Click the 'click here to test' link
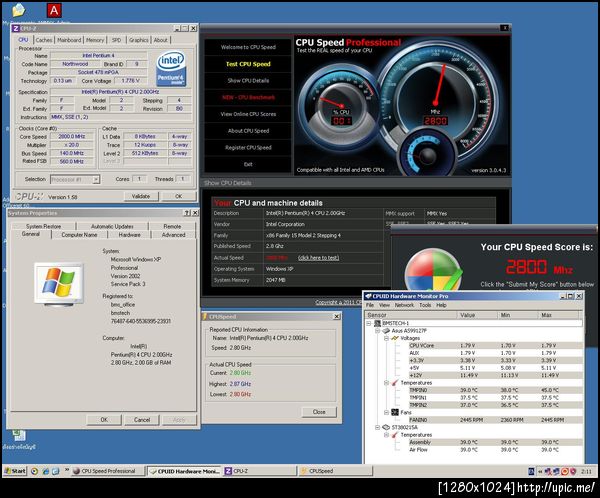Viewport: 600px width, 498px height. coord(318,258)
